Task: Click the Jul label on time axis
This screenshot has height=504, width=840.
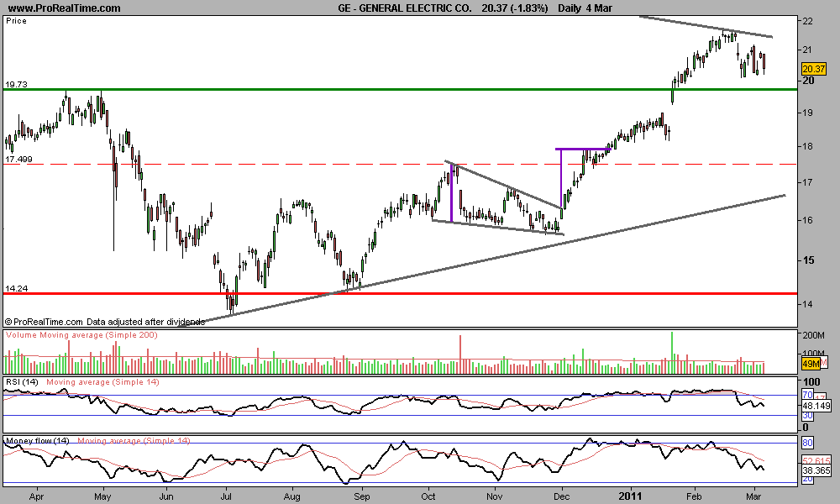Action: coord(225,496)
